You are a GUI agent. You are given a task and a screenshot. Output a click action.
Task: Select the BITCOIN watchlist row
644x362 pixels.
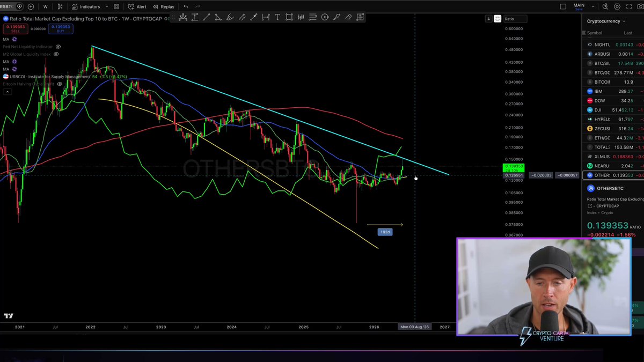point(613,82)
